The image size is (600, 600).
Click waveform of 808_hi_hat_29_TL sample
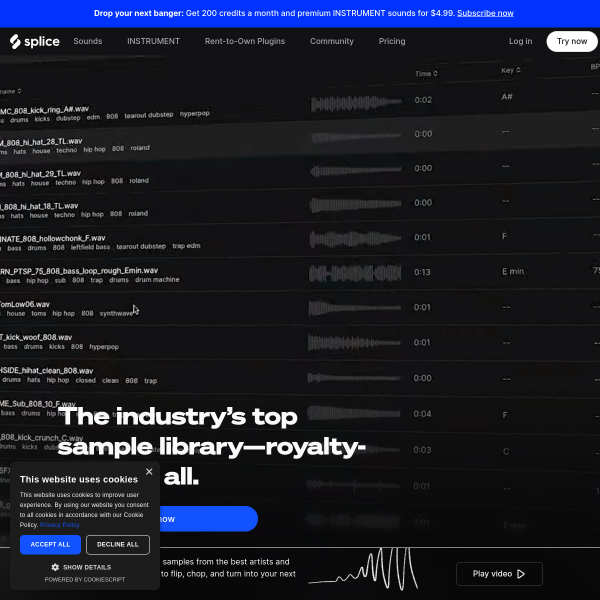click(x=355, y=170)
